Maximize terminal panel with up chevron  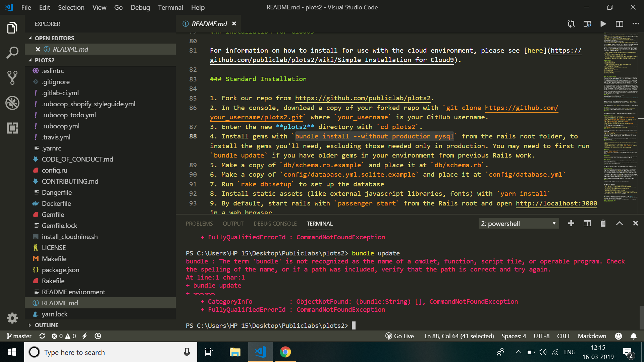[x=619, y=224]
